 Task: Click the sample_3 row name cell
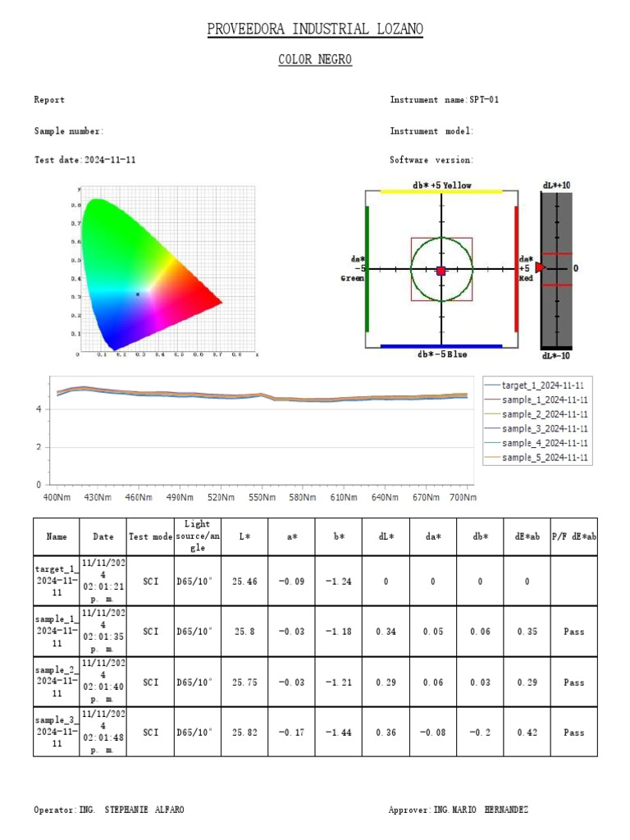[x=57, y=732]
